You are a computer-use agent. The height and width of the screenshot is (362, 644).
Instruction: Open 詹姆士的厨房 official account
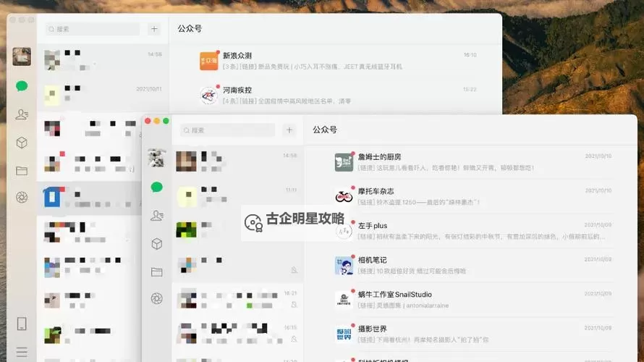click(x=471, y=162)
